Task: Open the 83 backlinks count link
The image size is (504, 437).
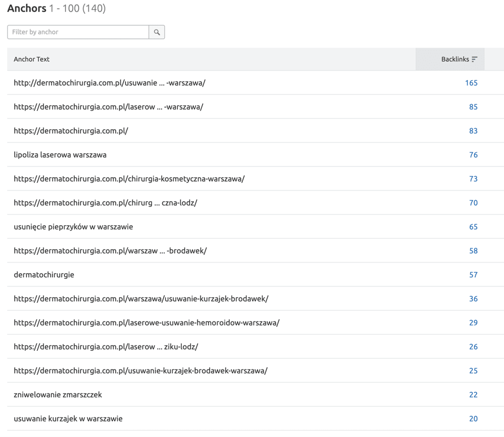Action: [x=473, y=131]
